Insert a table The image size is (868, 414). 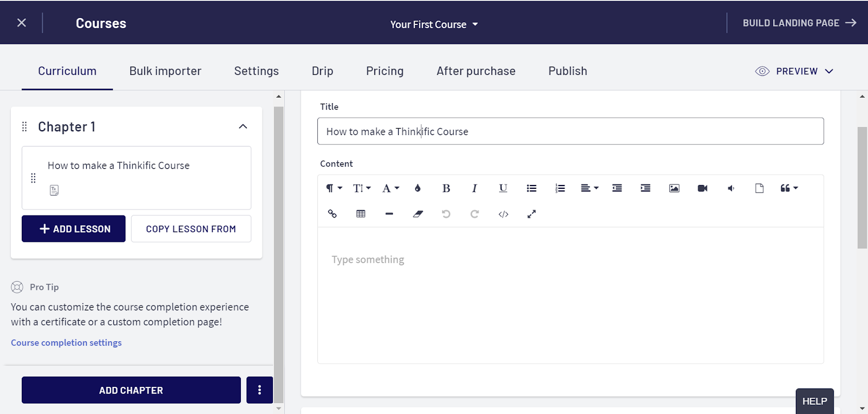[361, 214]
